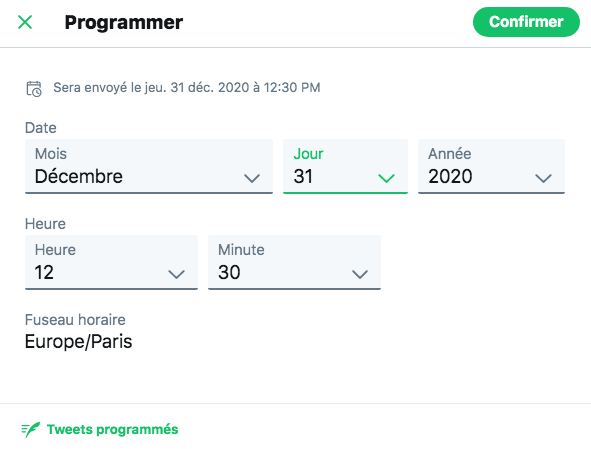
Task: Click the Programmer dialog title
Action: (x=124, y=23)
